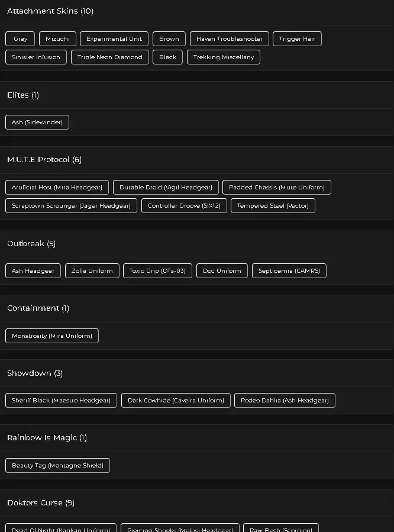
Task: Pick the Triple Neon Diamond tag
Action: coord(109,57)
